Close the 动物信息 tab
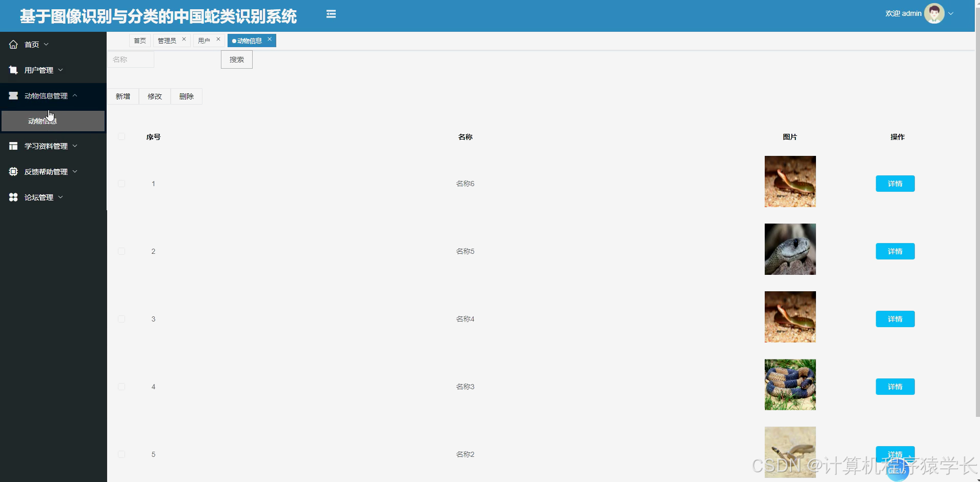980x482 pixels. pos(270,39)
